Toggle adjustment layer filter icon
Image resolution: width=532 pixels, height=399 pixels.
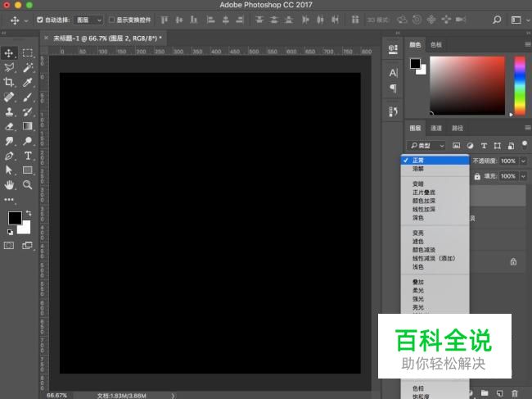[470, 146]
